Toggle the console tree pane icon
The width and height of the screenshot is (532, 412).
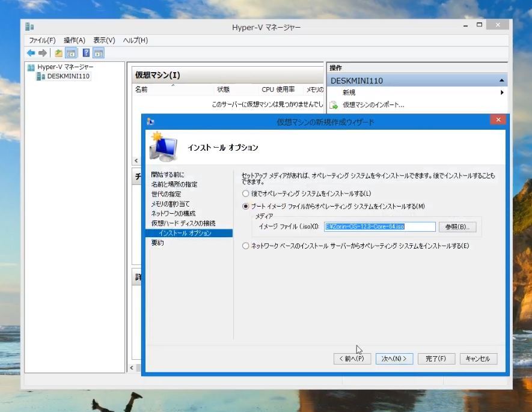click(70, 53)
